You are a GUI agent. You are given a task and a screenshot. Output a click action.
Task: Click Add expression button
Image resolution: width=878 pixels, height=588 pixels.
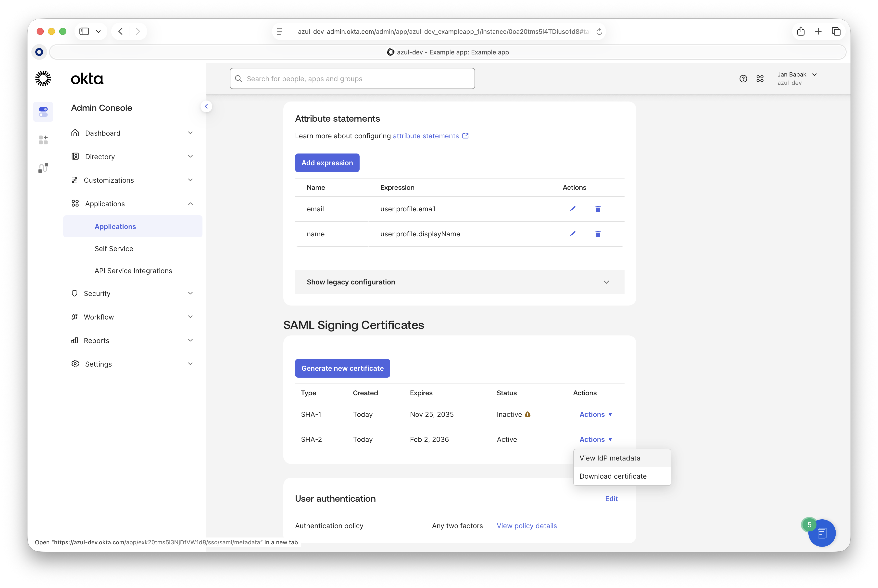327,163
